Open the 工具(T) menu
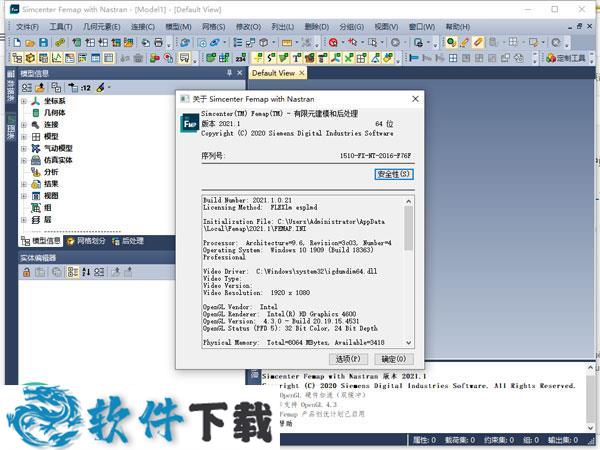The width and height of the screenshot is (600, 450). point(61,27)
